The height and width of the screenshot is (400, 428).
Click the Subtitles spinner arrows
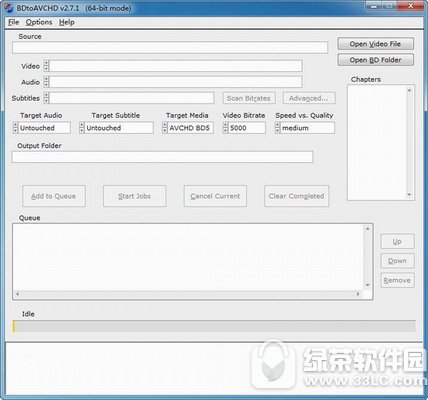46,98
